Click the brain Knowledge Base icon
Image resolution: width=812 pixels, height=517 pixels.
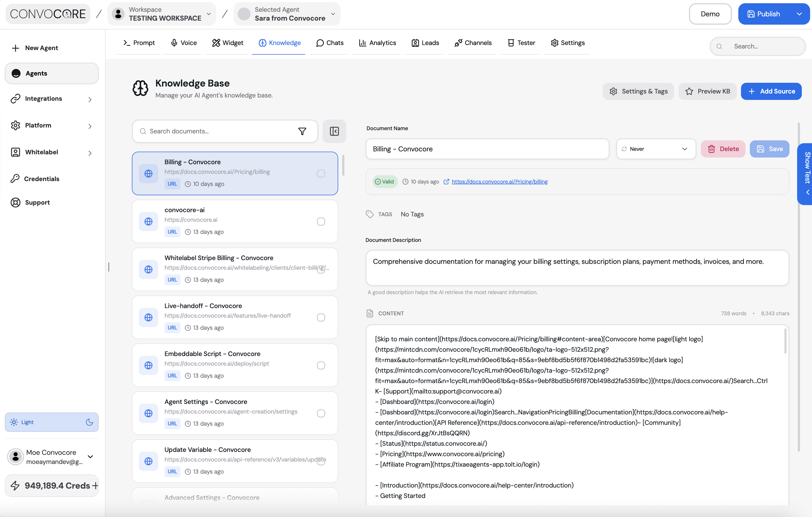[x=140, y=88]
